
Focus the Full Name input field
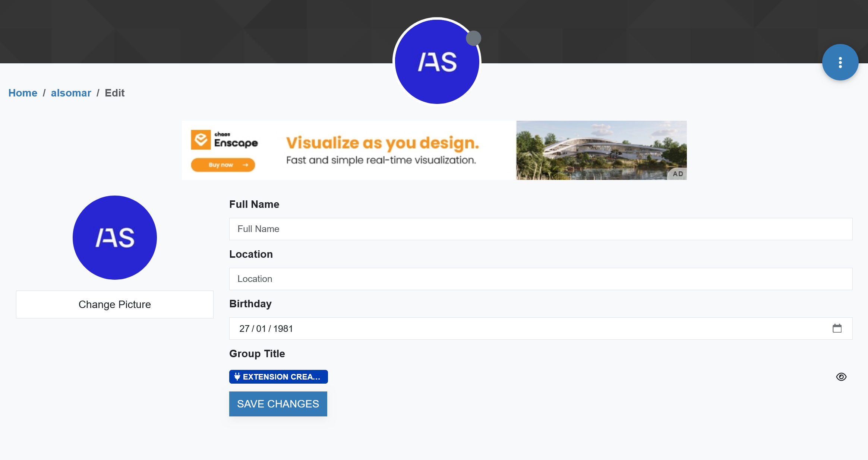tap(540, 229)
